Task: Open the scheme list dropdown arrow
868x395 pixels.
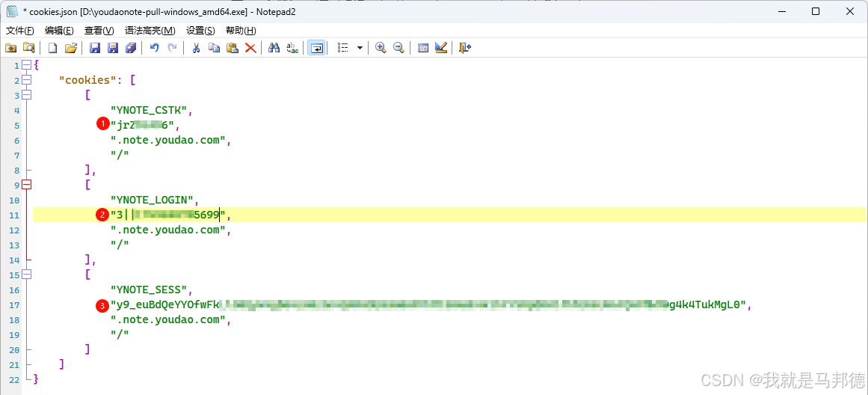Action: [x=360, y=48]
